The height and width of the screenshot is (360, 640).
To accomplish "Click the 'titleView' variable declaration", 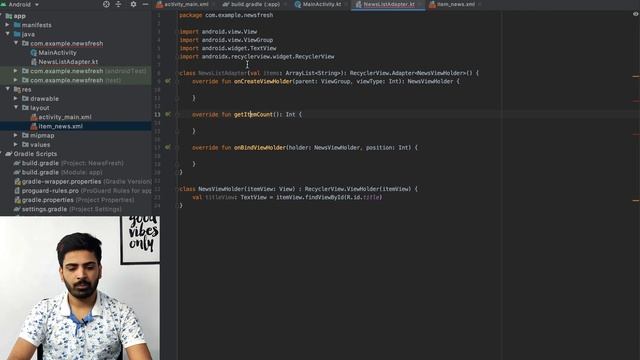I will point(220,197).
